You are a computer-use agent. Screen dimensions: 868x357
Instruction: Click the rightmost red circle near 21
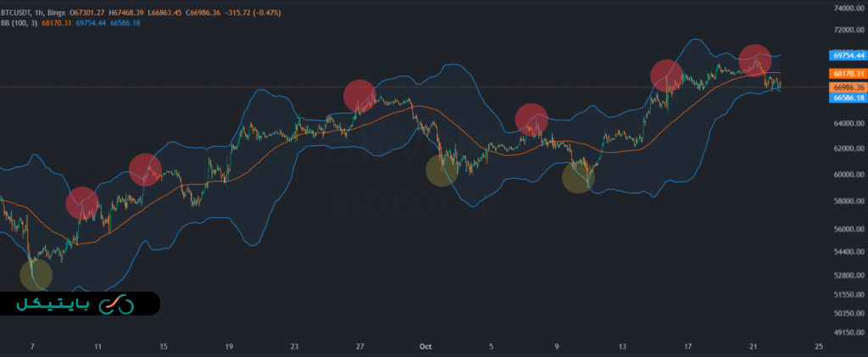click(x=754, y=60)
